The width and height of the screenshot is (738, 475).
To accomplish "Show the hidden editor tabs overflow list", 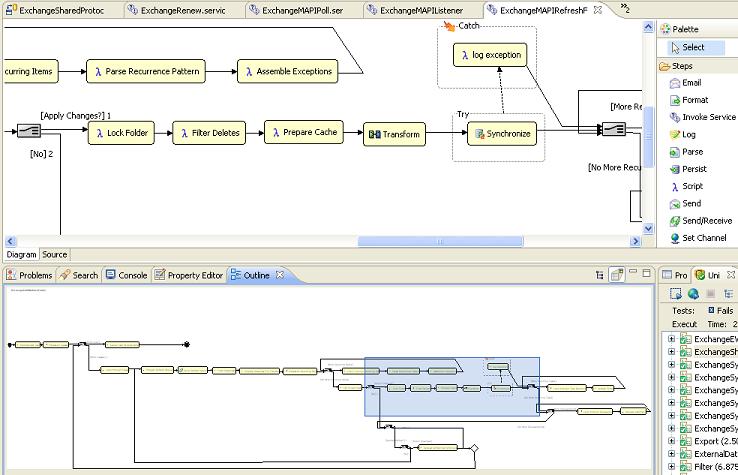I will 625,9.
